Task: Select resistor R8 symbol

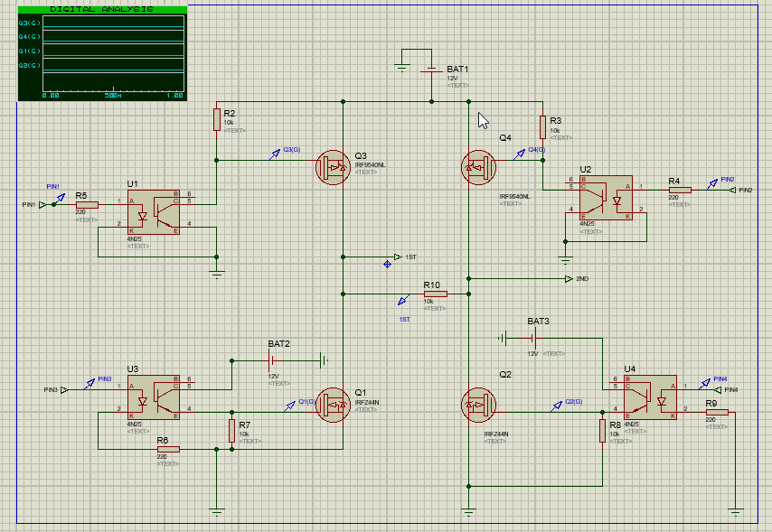Action: click(602, 431)
